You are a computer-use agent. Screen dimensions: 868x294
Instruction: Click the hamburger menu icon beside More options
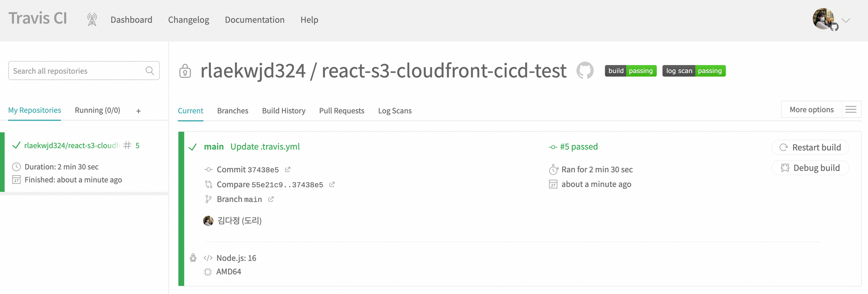(851, 109)
